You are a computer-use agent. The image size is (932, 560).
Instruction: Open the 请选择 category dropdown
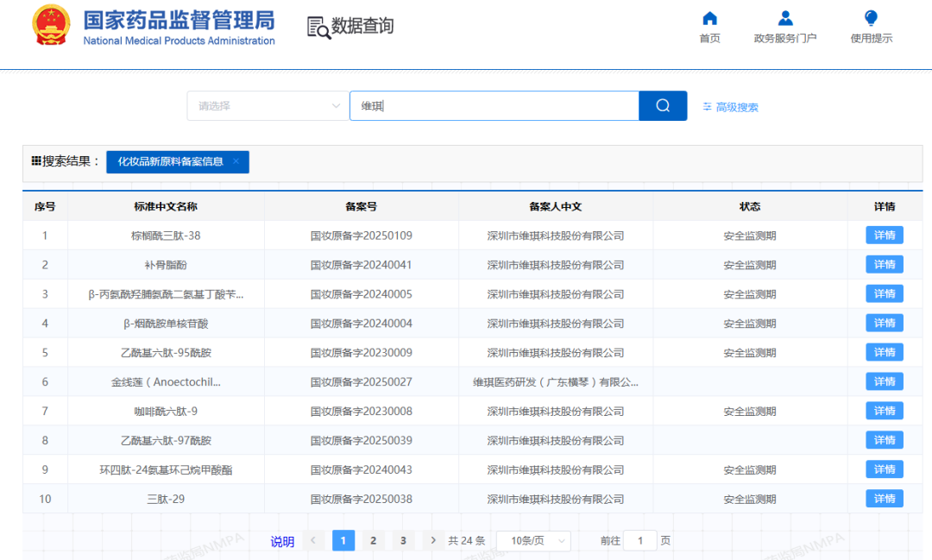268,106
